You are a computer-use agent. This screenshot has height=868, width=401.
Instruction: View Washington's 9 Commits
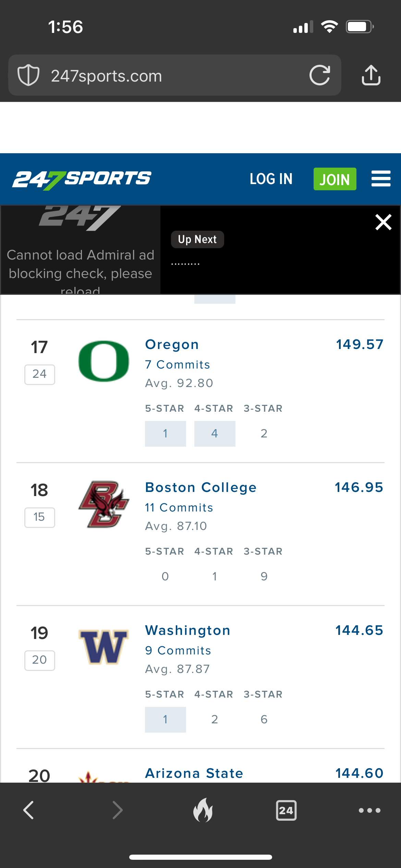click(x=178, y=650)
